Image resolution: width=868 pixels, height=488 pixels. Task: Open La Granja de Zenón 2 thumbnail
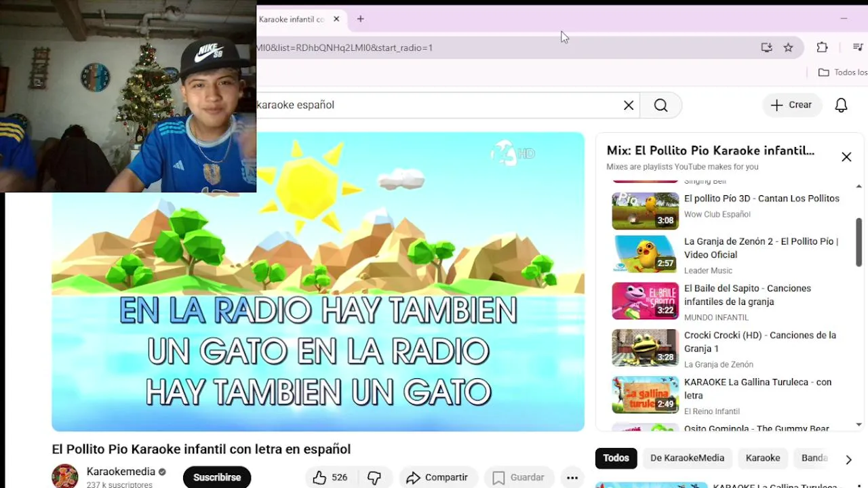click(x=645, y=253)
